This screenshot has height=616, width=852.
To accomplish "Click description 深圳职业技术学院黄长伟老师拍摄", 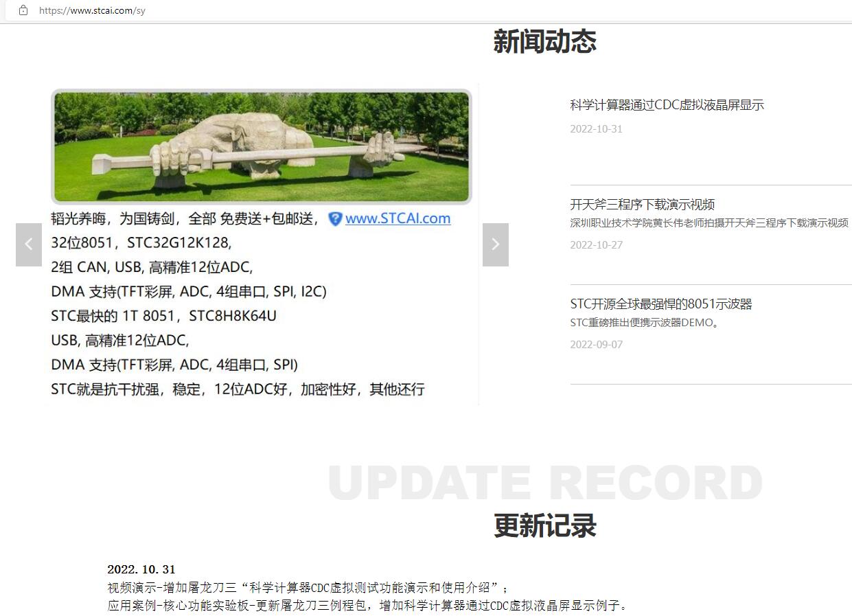I will point(709,223).
